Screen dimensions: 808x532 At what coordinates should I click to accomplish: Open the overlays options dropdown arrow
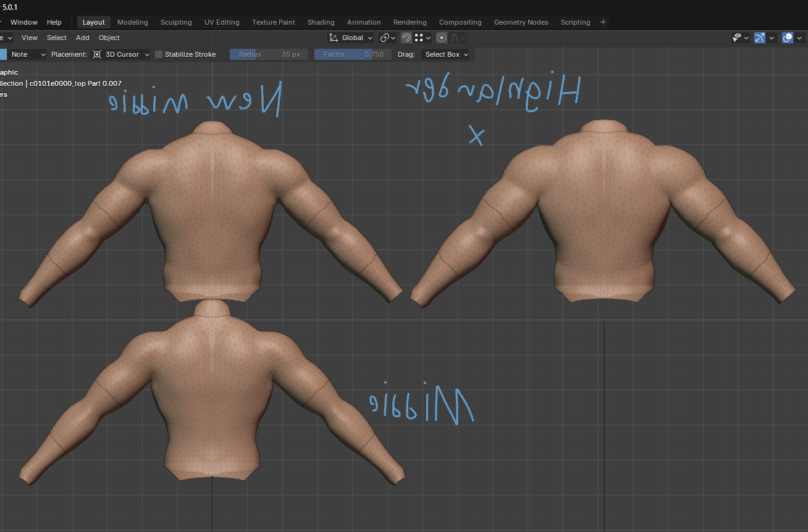click(799, 38)
